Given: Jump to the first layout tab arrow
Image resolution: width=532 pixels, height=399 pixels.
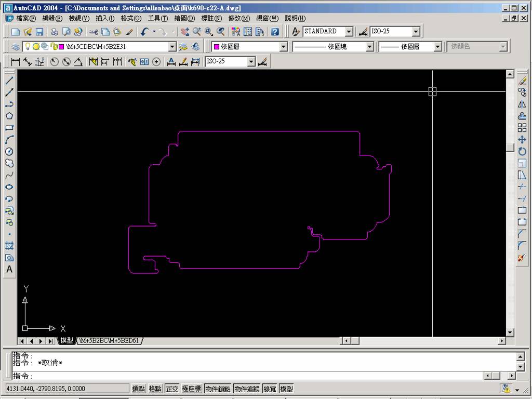Looking at the screenshot, I should (x=22, y=341).
